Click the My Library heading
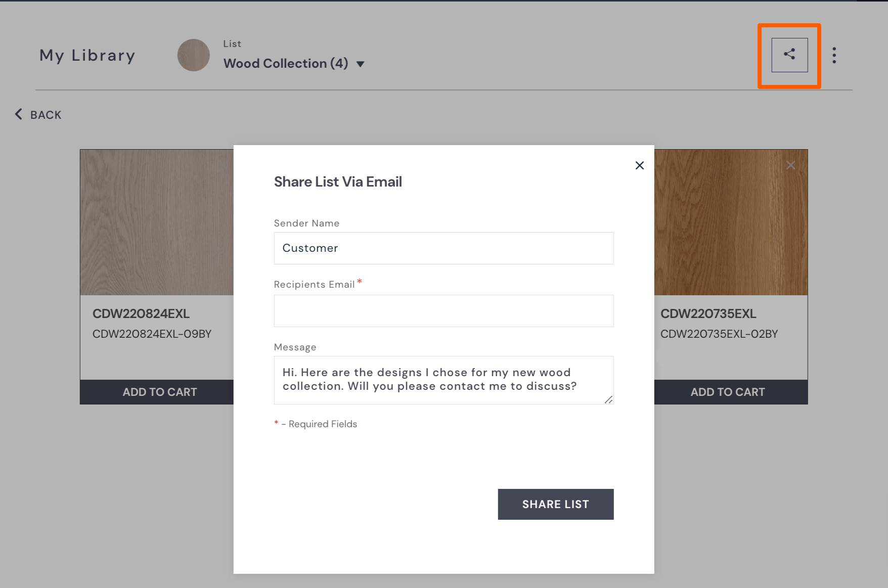Viewport: 888px width, 588px height. (x=87, y=55)
